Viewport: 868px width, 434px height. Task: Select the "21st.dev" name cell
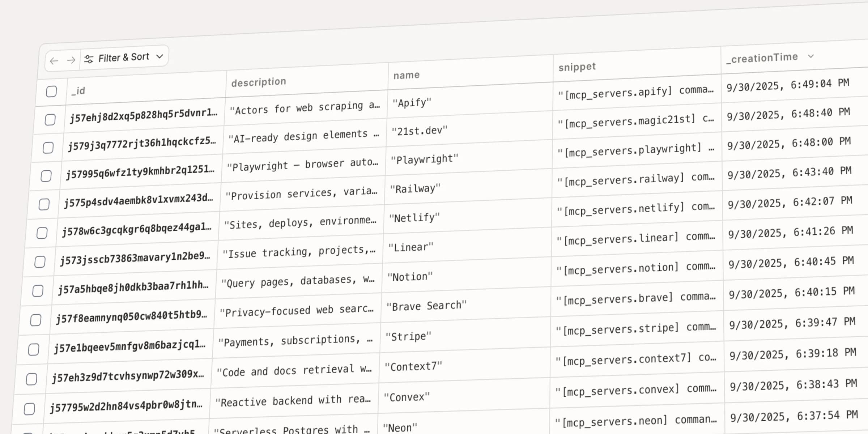point(420,131)
